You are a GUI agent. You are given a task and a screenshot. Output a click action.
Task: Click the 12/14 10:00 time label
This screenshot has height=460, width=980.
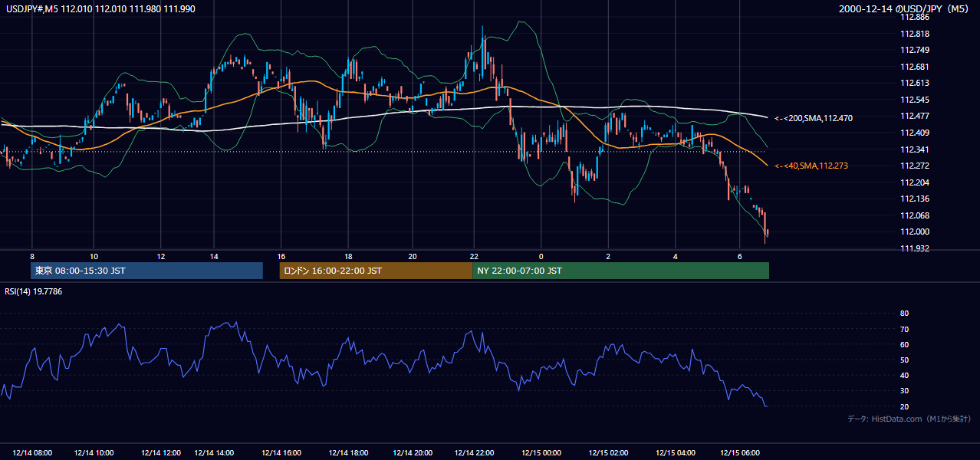coord(94,452)
